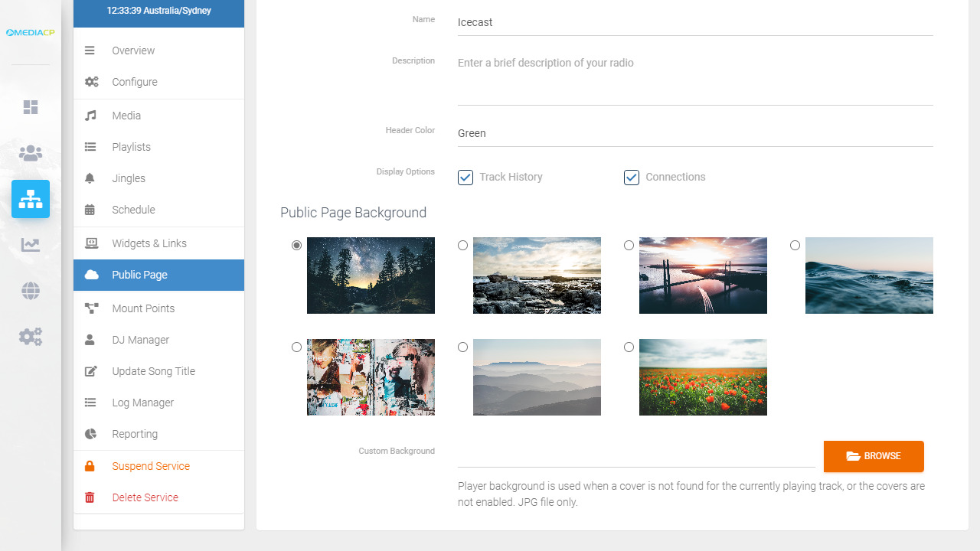
Task: Open the Configure menu item
Action: pos(158,82)
